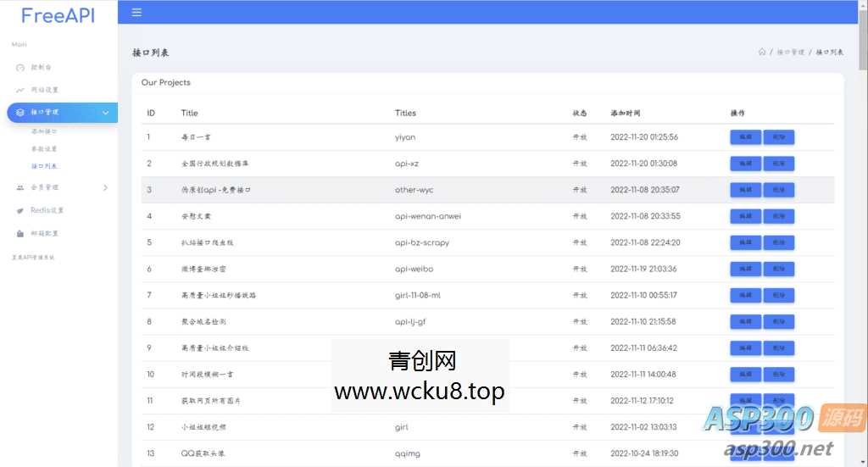Click the 会员管理 users icon
Screen dimensions: 868x467
click(20, 187)
